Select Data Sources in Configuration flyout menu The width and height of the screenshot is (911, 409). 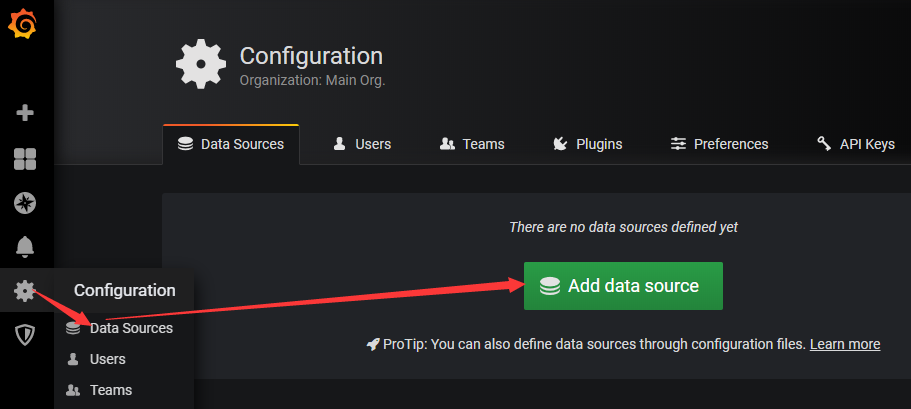point(130,328)
